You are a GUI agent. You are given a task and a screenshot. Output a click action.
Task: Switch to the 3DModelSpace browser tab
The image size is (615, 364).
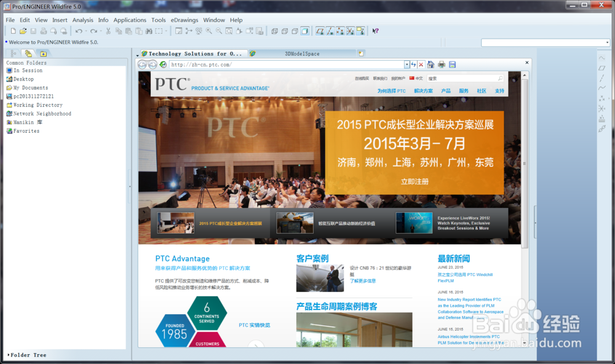[302, 53]
